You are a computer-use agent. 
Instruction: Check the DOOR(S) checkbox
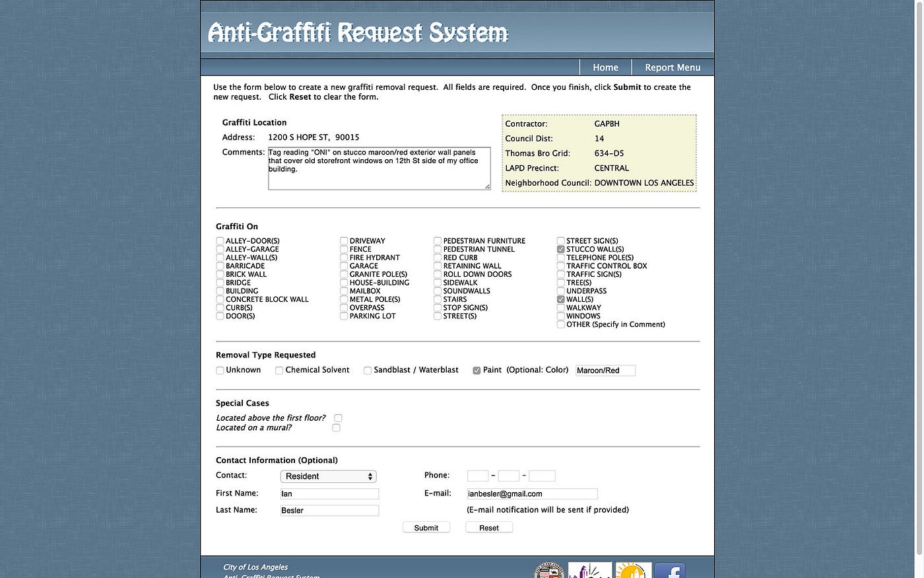[220, 316]
